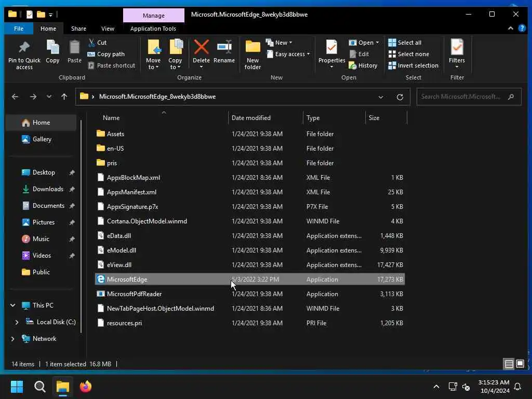The height and width of the screenshot is (399, 532).
Task: Open Easy access dropdown
Action: 288,54
